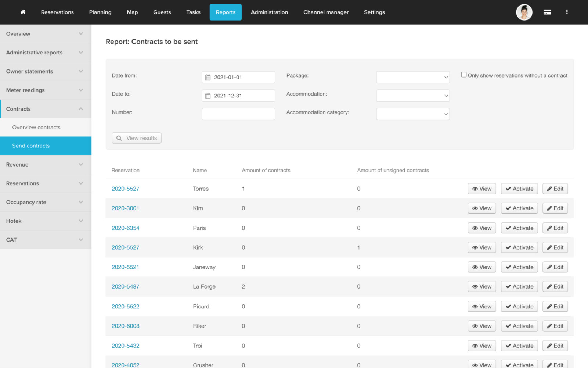This screenshot has width=588, height=368.
Task: Enable only reservations without a contract
Action: click(464, 75)
